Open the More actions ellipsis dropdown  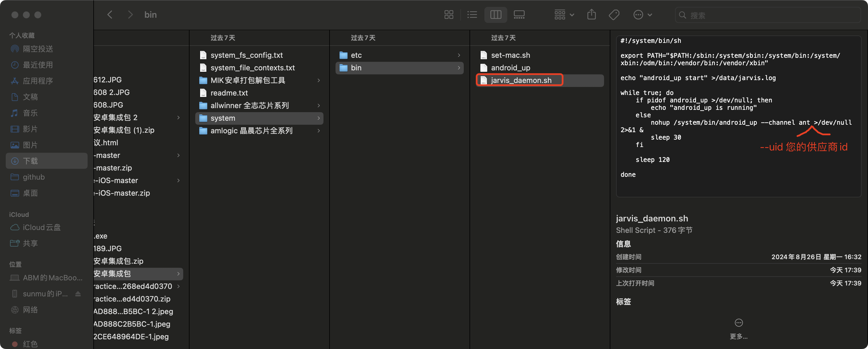643,15
